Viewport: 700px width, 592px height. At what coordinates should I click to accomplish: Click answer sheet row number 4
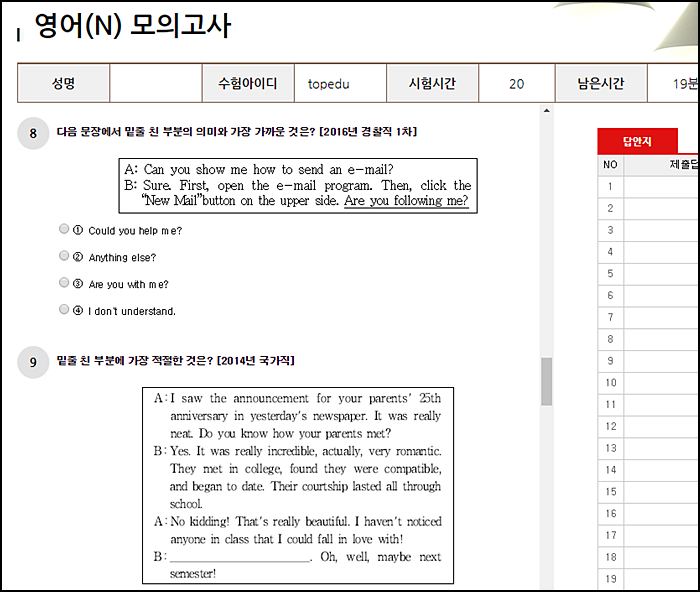tap(610, 252)
